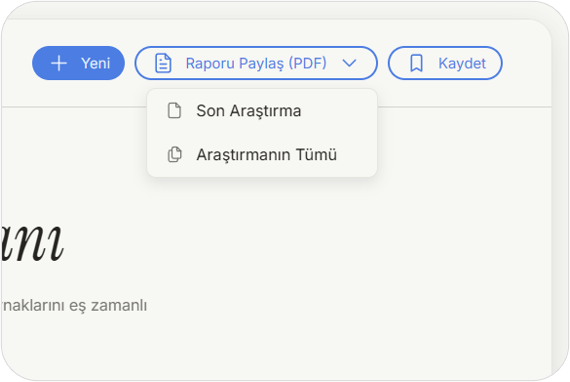Click the document icon in Raporu Paylaş
The image size is (570, 382).
click(x=163, y=63)
